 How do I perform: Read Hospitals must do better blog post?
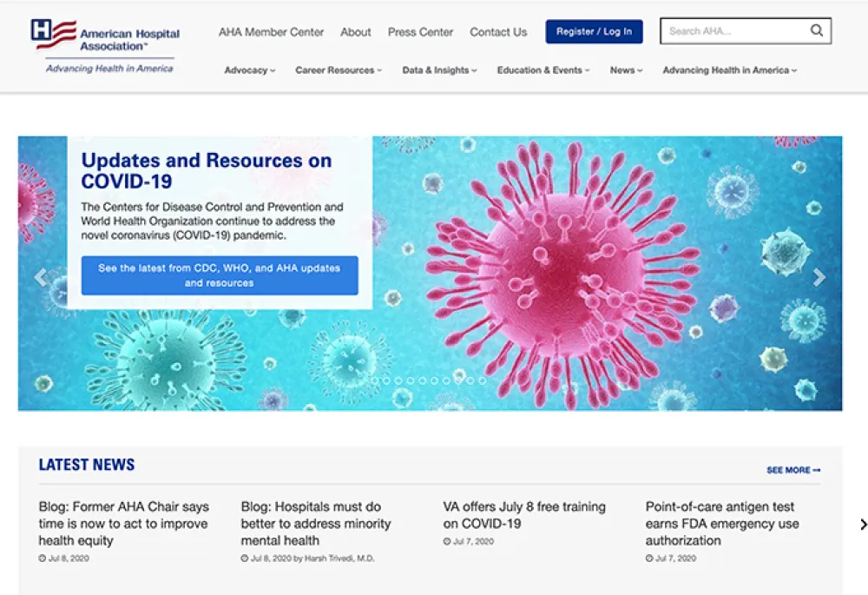pos(316,524)
